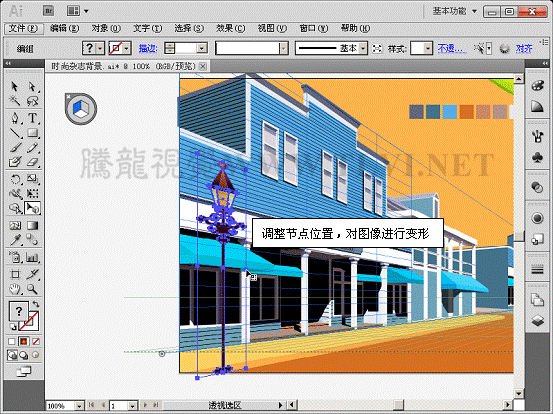This screenshot has width=553, height=414.
Task: Select the Selection (black arrow) tool
Action: (14, 86)
